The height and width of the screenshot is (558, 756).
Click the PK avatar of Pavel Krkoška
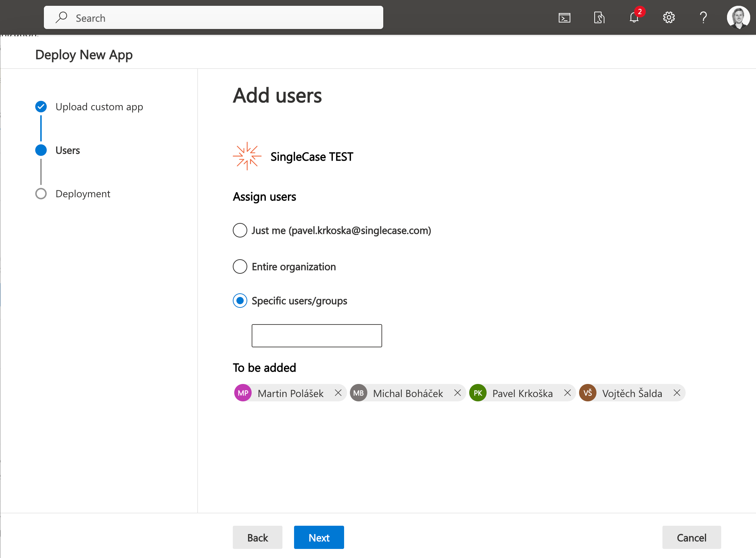(478, 393)
